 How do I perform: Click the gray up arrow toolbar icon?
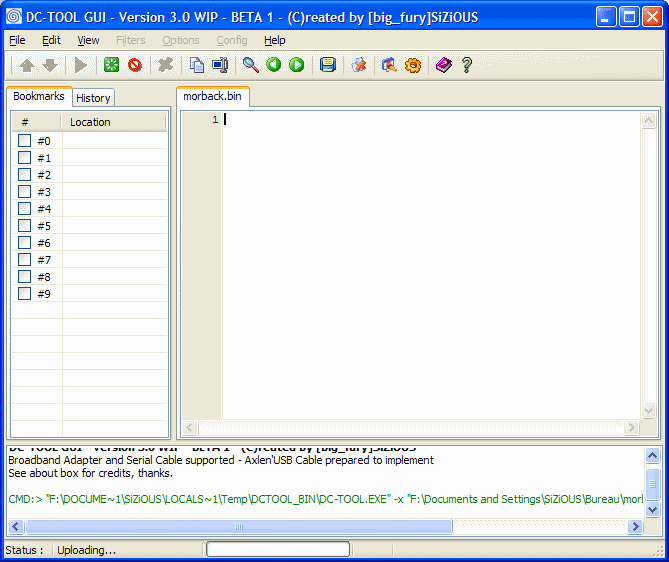pyautogui.click(x=27, y=65)
